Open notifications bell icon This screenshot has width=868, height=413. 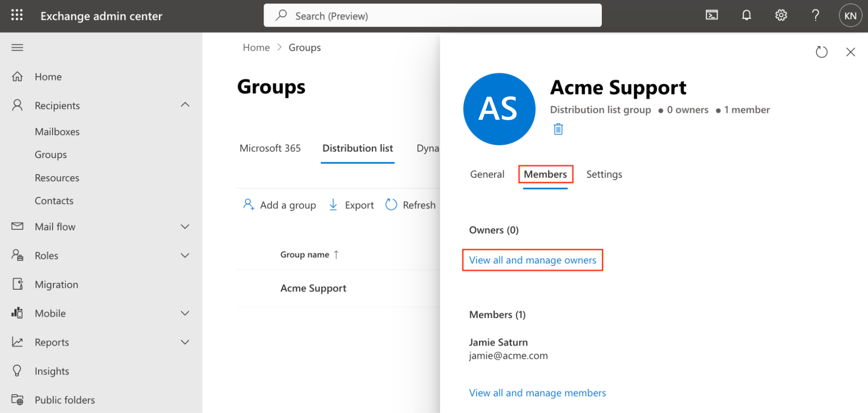click(x=746, y=15)
